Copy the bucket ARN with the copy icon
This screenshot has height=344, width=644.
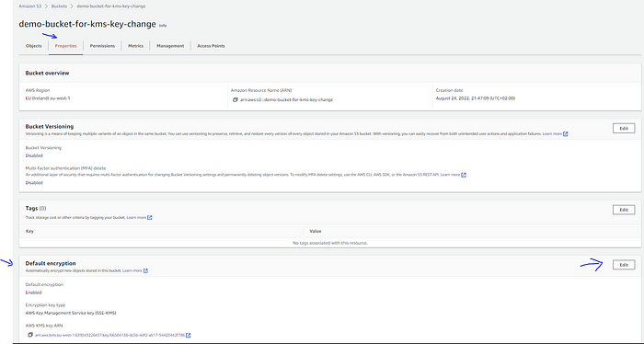236,99
